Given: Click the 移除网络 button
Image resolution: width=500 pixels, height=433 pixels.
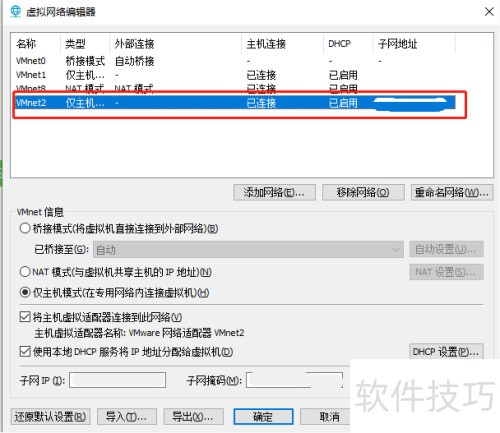Looking at the screenshot, I should pos(363,192).
